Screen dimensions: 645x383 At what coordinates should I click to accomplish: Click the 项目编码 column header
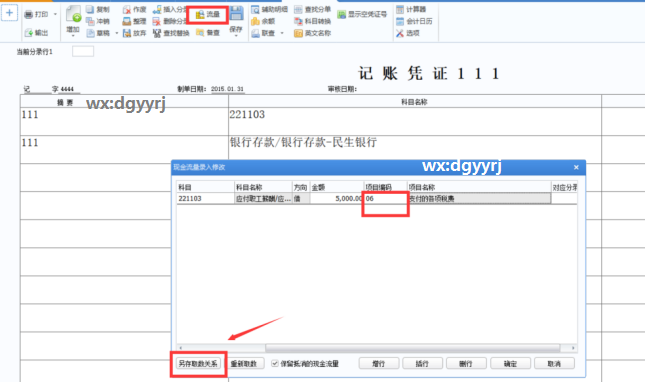[385, 187]
